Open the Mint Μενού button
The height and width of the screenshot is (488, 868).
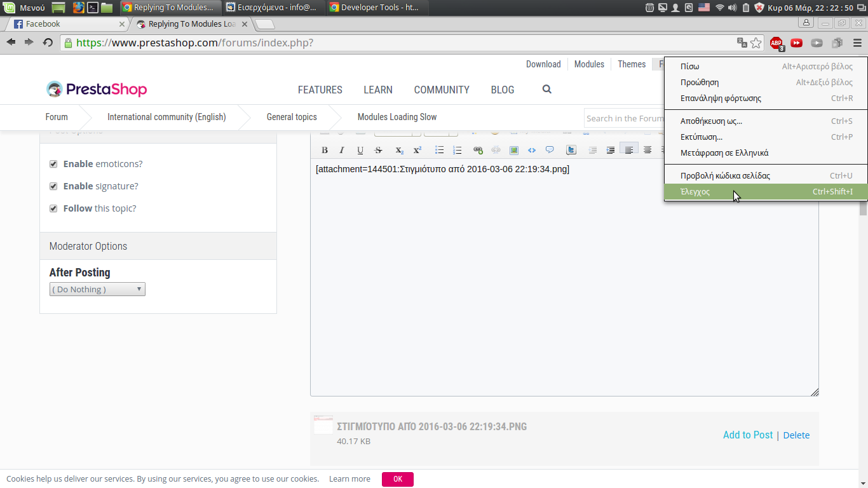coord(24,8)
